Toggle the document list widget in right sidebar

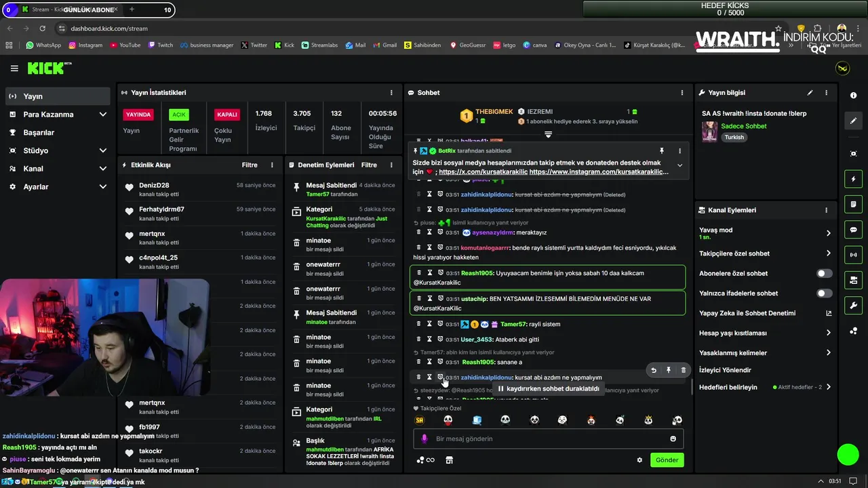pyautogui.click(x=853, y=204)
